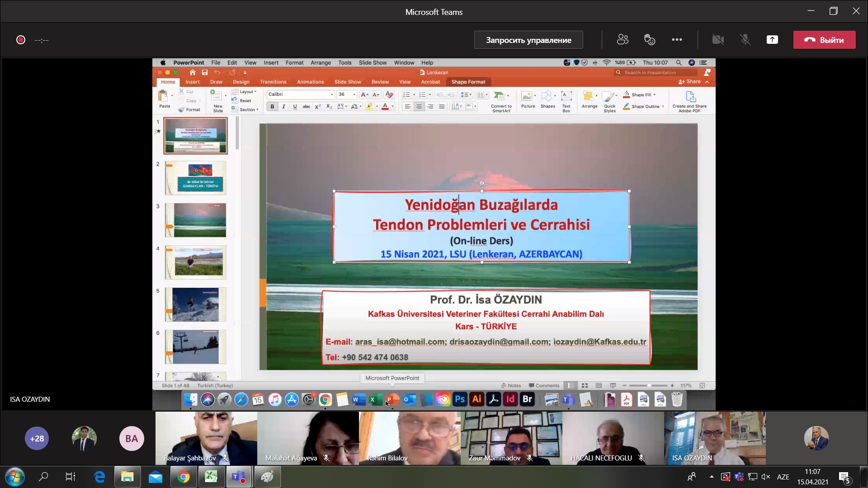Click the raise hand reactions icon
The image size is (868, 488).
[x=650, y=40]
